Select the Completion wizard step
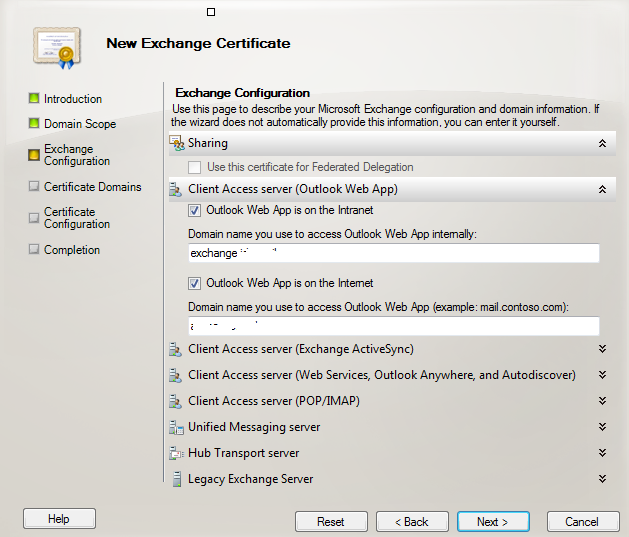The height and width of the screenshot is (537, 629). click(72, 250)
